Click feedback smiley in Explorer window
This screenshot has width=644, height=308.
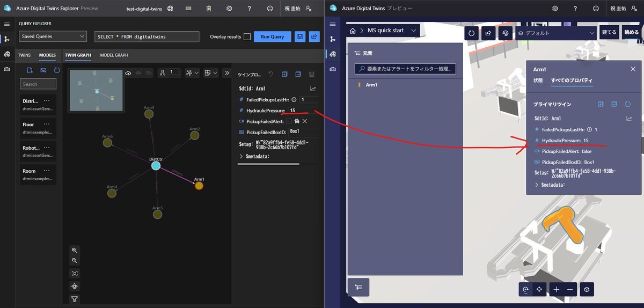pyautogui.click(x=270, y=9)
